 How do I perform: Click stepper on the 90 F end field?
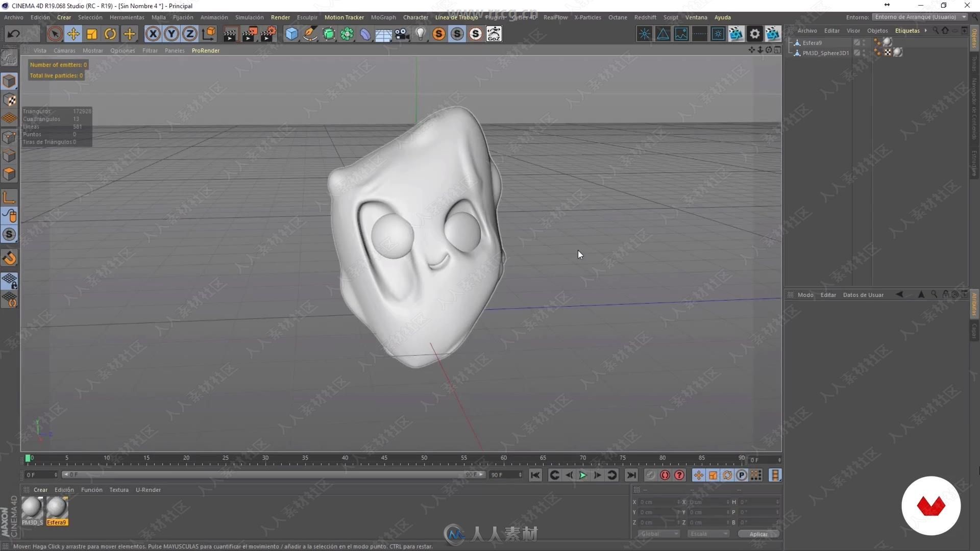click(x=520, y=475)
